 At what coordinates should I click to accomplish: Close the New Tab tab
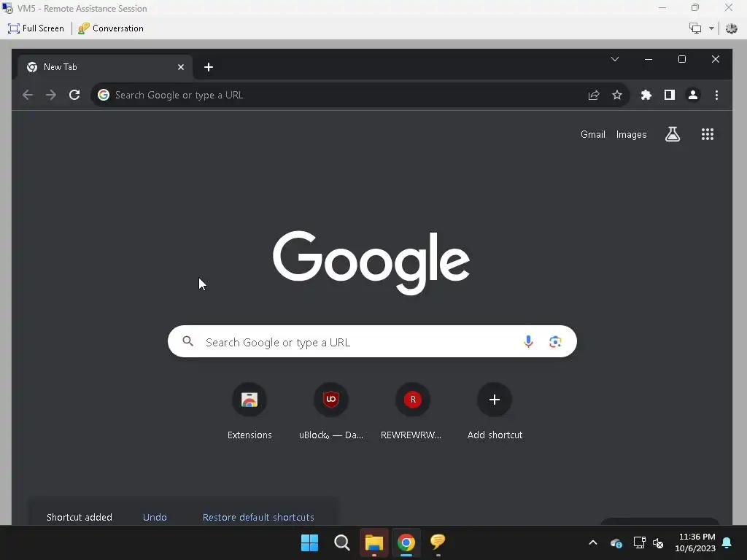tap(181, 67)
